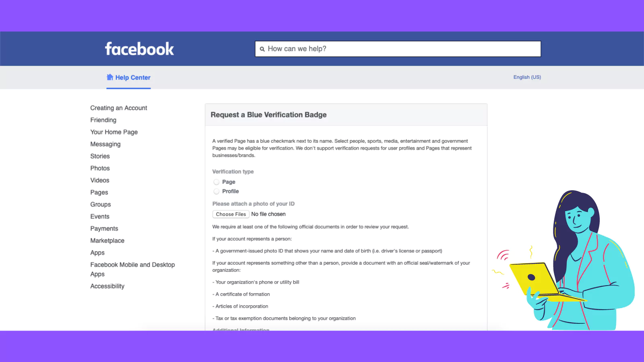Open Facebook Mobile and Desktop Apps topic

[x=132, y=269]
